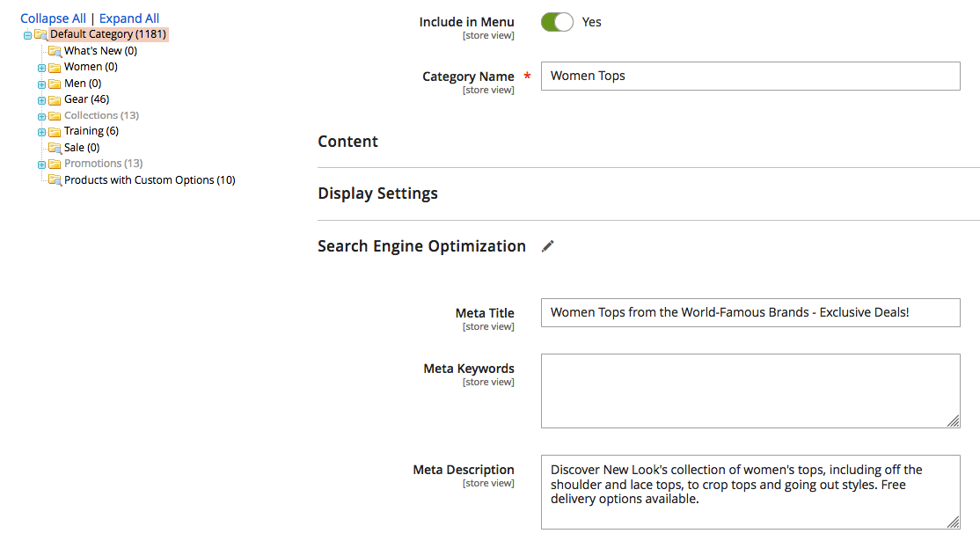The image size is (980, 548).
Task: Expand the Collections tree node
Action: [x=40, y=115]
